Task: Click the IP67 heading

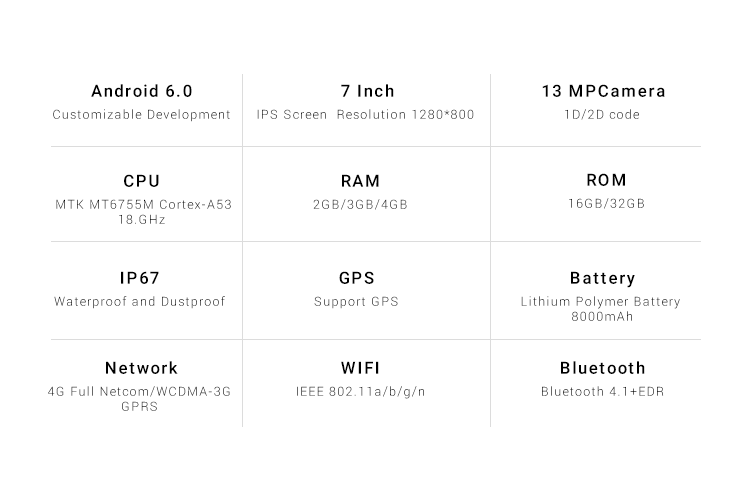Action: [x=140, y=278]
